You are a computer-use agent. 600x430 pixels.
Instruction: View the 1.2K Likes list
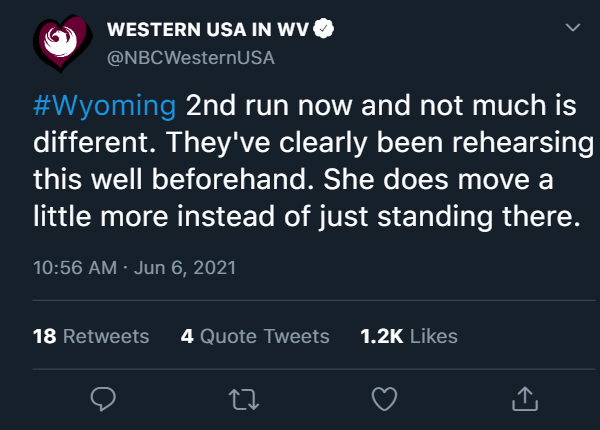tap(408, 336)
